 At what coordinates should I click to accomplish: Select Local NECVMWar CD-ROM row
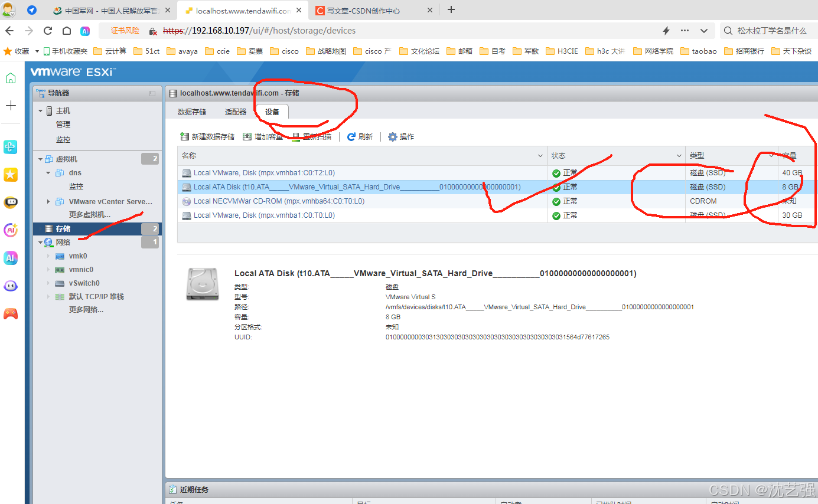497,201
